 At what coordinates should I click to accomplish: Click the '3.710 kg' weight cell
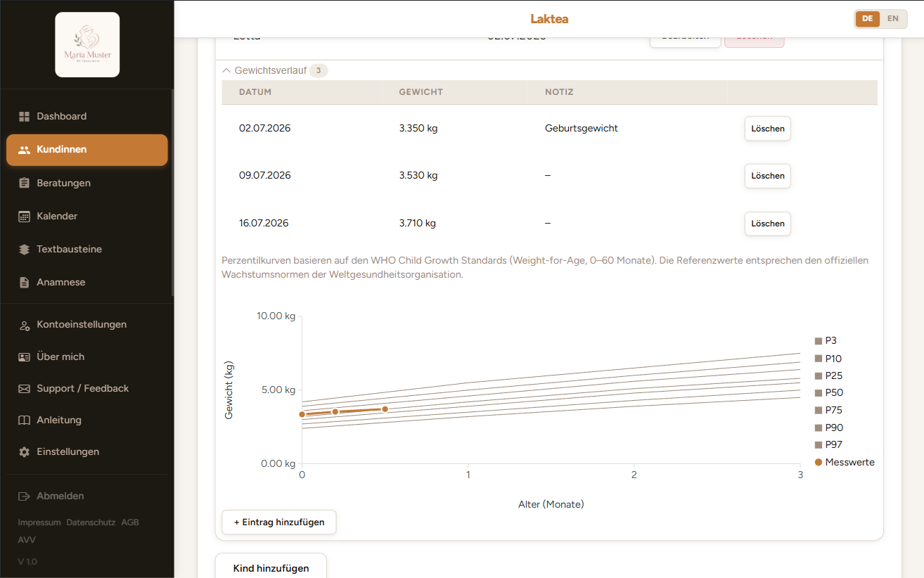[x=418, y=224]
